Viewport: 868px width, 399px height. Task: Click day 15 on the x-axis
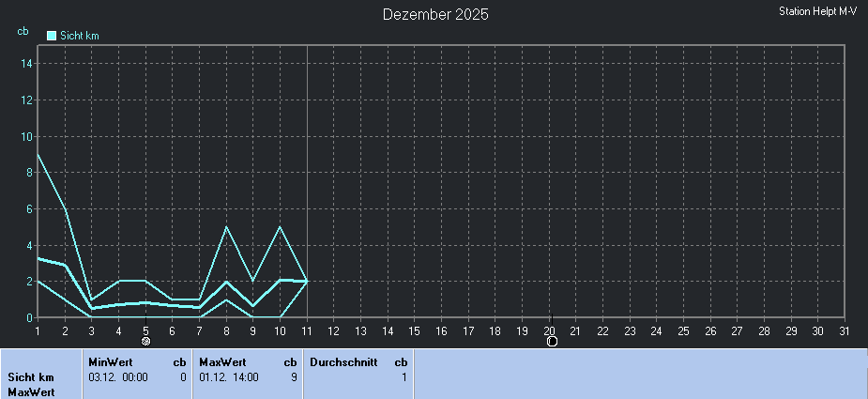click(x=414, y=330)
